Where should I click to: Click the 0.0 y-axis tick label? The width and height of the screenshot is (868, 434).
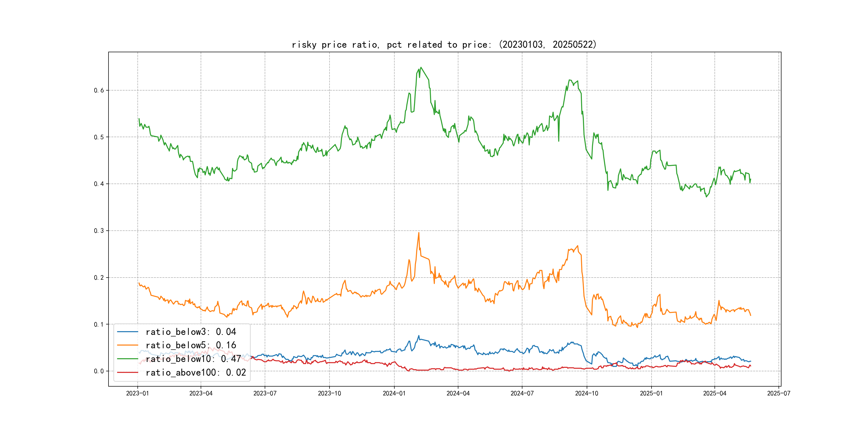tap(99, 371)
